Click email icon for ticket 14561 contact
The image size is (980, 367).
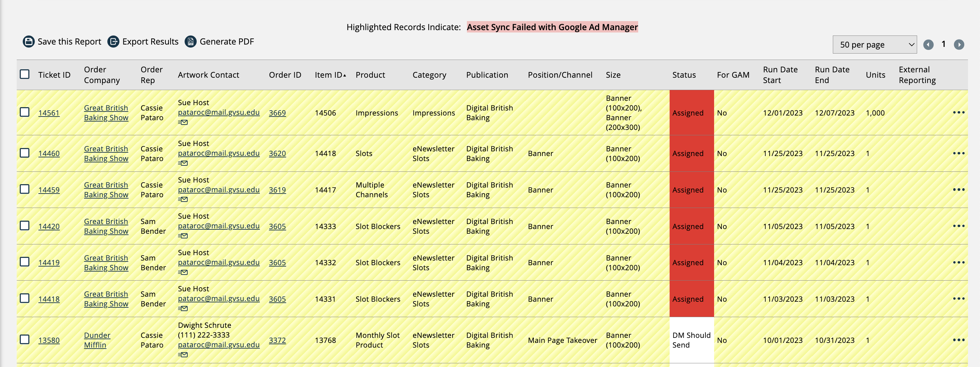point(183,123)
